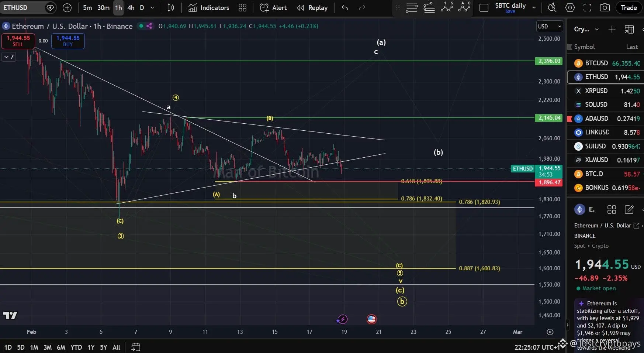Select the 1D date range
Image resolution: width=644 pixels, height=353 pixels.
pos(8,347)
